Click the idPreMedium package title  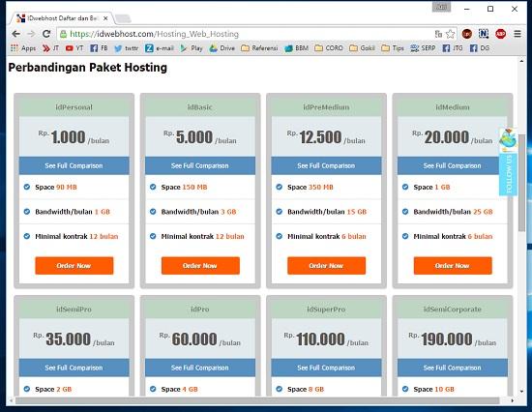tap(326, 107)
